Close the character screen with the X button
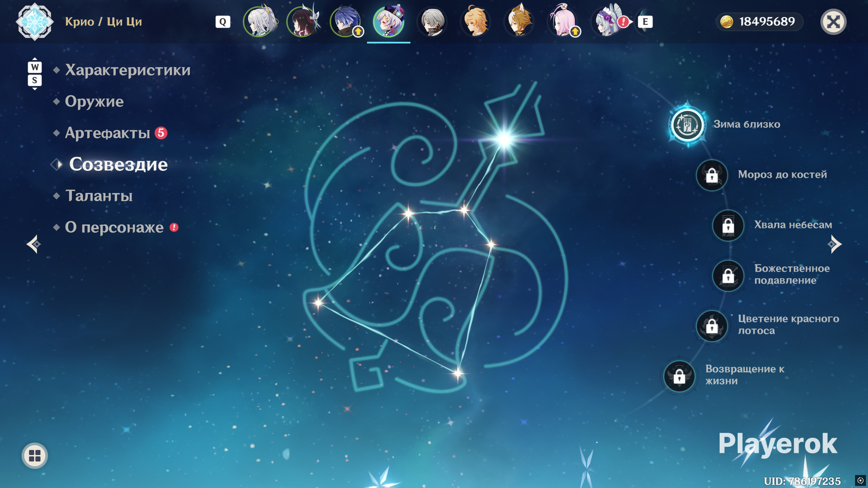 pos(833,22)
